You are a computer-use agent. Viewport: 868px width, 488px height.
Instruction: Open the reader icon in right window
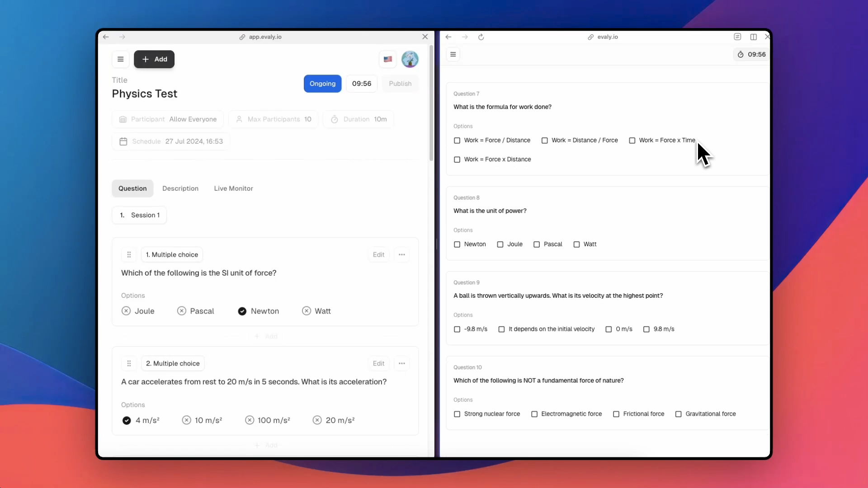737,37
